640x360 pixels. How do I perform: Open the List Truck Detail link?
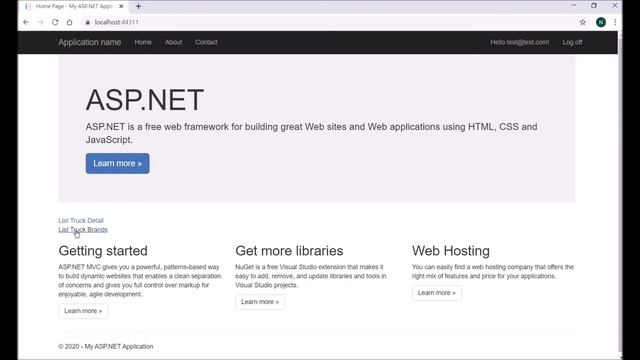click(81, 220)
